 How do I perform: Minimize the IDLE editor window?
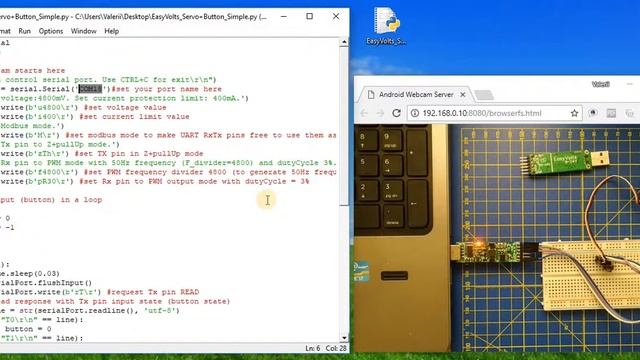(284, 16)
